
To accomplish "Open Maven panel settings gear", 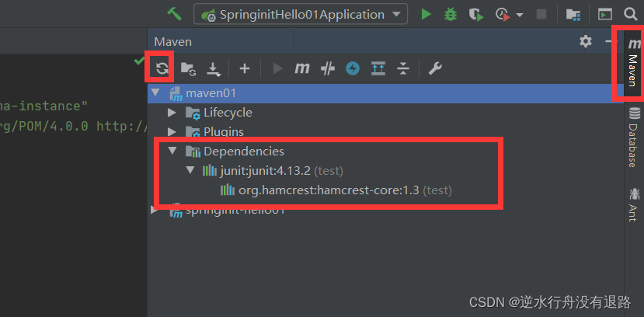I will [586, 41].
